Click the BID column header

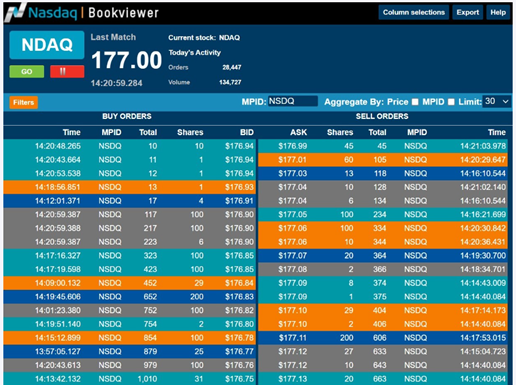tap(247, 132)
